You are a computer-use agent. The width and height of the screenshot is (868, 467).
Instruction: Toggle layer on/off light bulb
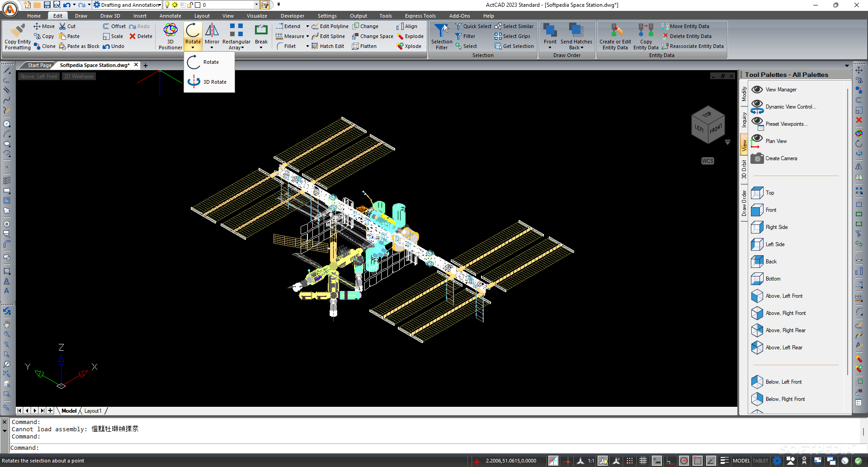pos(167,5)
